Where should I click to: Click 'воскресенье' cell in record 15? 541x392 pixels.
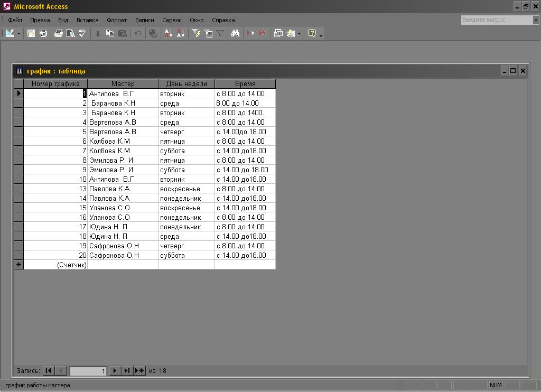point(186,208)
